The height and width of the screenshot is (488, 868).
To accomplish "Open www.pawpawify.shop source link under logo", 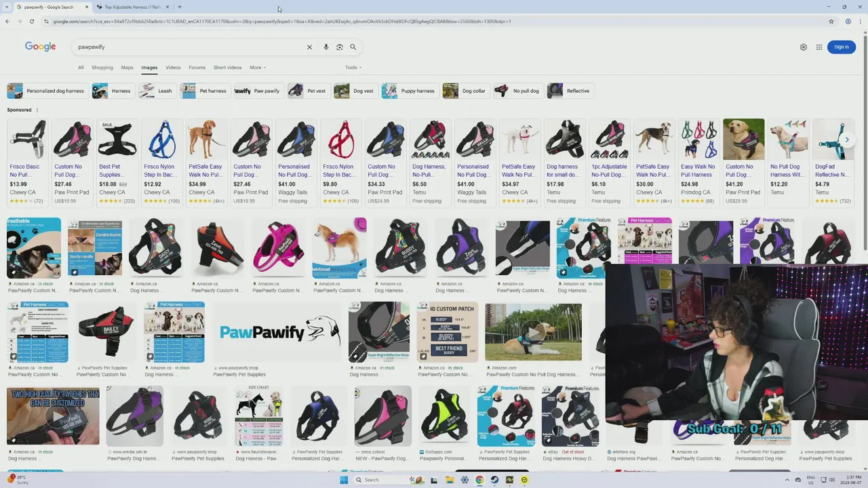I will tap(238, 368).
